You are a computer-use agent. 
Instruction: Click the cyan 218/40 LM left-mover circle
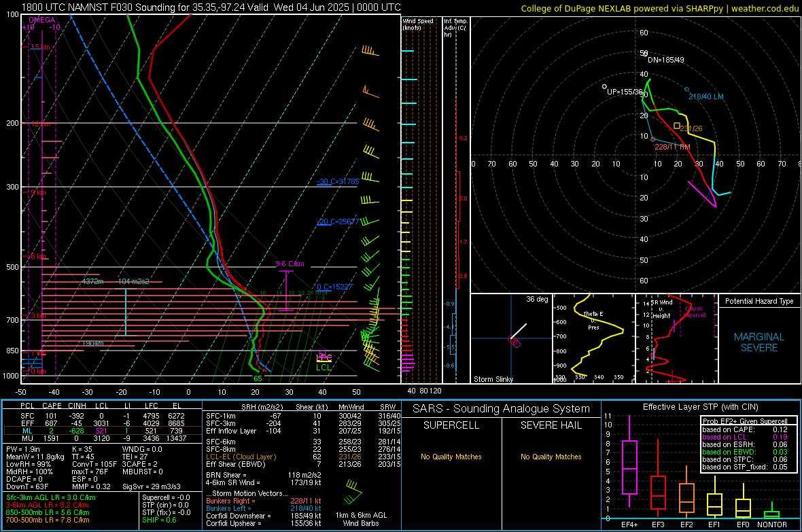click(687, 90)
